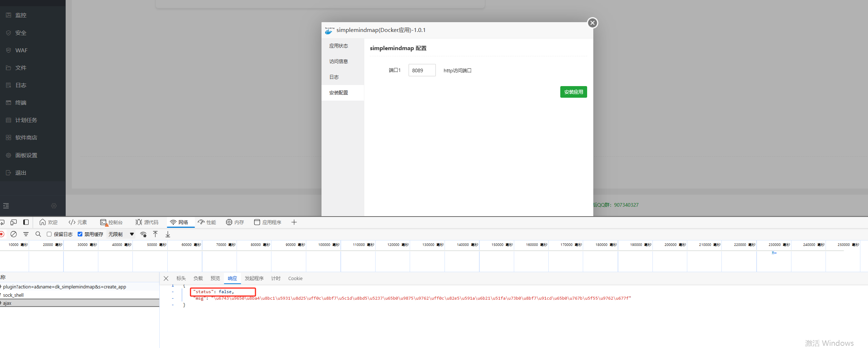This screenshot has width=868, height=348.
Task: Click the QQ group number 907340327
Action: [x=626, y=205]
